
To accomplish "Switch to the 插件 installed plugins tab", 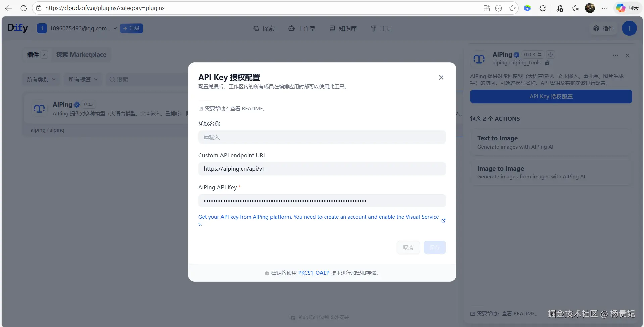I will (37, 55).
